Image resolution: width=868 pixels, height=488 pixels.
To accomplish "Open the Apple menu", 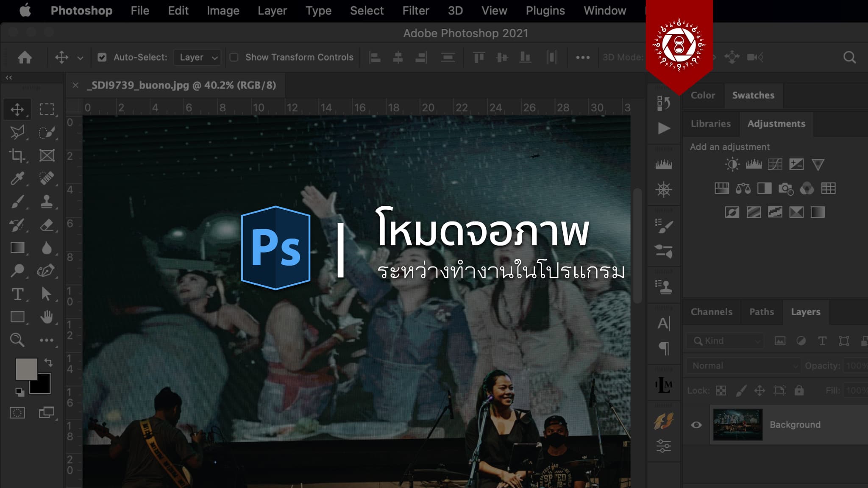I will (25, 10).
